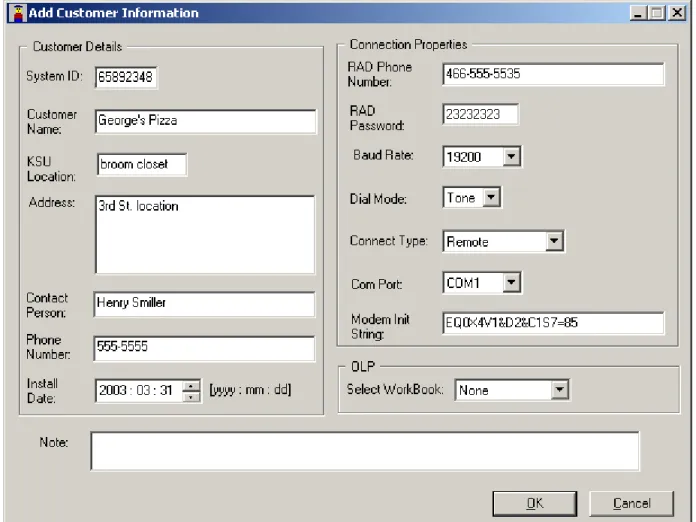This screenshot has width=696, height=522.
Task: Click the Phone Number field with 555-5555
Action: tap(204, 348)
